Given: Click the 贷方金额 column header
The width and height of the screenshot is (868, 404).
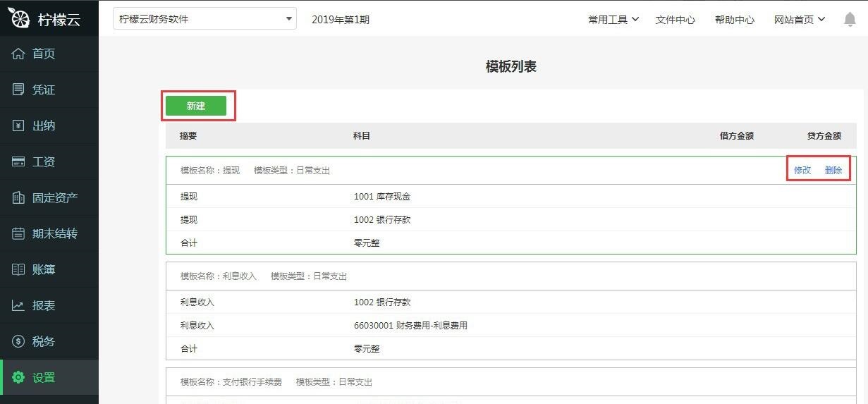Looking at the screenshot, I should click(x=824, y=135).
